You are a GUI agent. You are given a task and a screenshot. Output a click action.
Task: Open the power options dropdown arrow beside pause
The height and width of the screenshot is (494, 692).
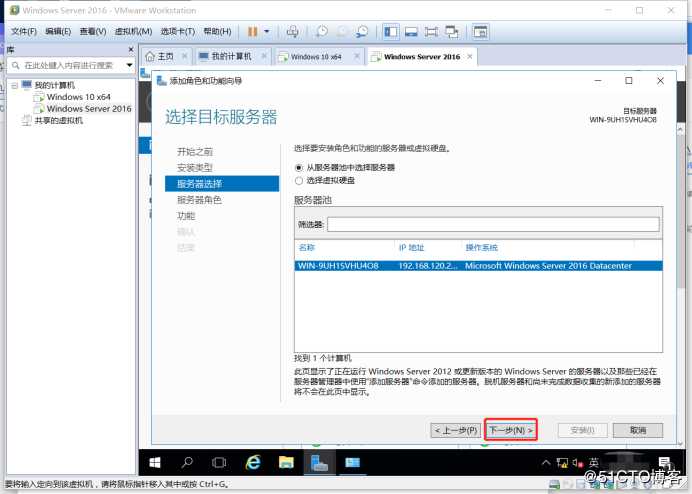(267, 32)
